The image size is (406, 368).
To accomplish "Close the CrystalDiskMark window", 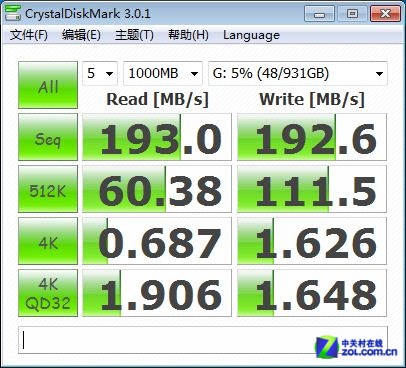I will [385, 14].
